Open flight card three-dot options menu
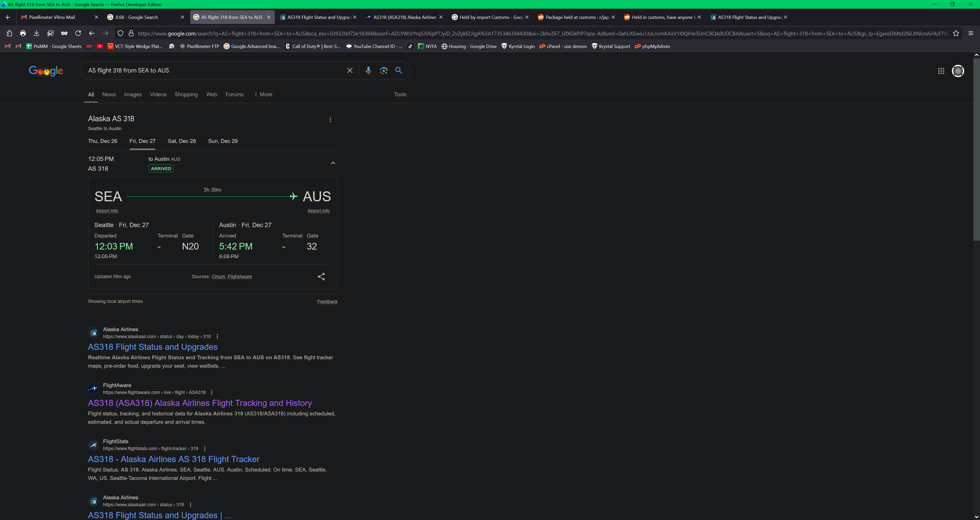The image size is (980, 520). tap(330, 120)
